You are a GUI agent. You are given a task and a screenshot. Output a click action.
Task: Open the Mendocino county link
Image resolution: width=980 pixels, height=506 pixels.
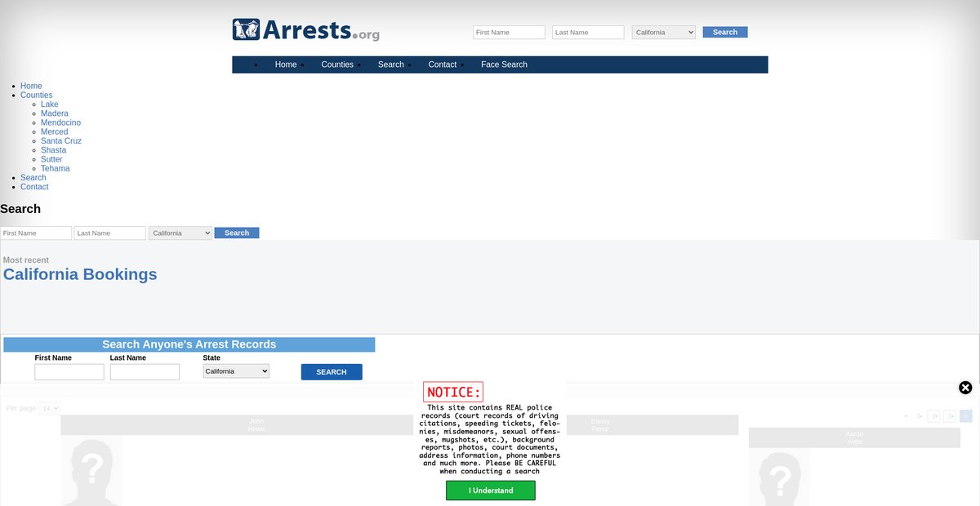(x=60, y=122)
